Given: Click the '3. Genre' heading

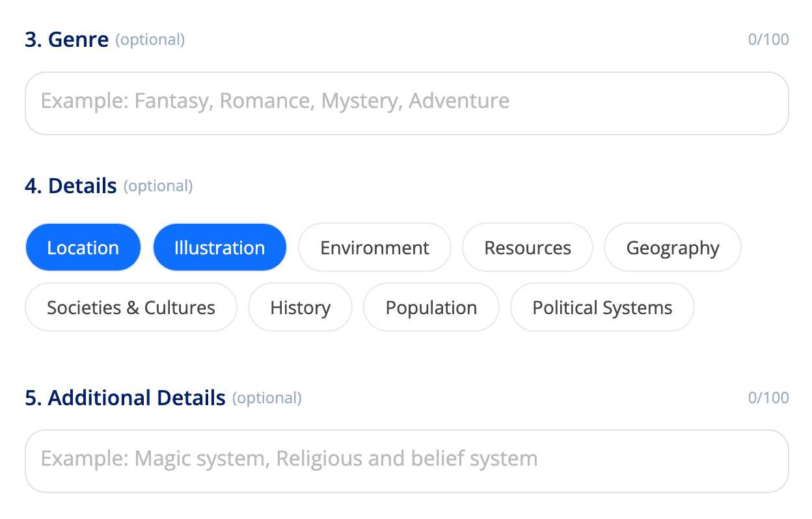Looking at the screenshot, I should (x=67, y=40).
